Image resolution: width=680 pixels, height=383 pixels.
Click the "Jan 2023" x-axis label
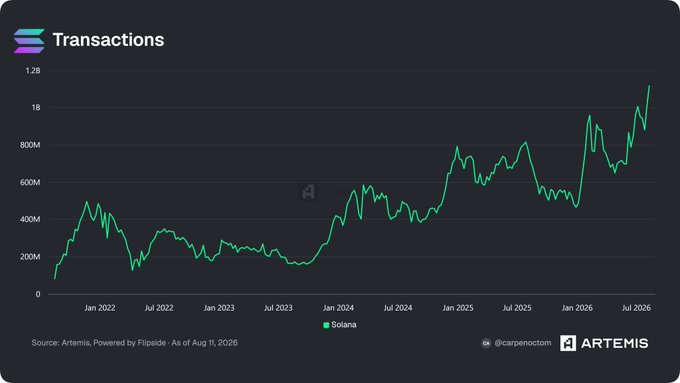coord(219,308)
